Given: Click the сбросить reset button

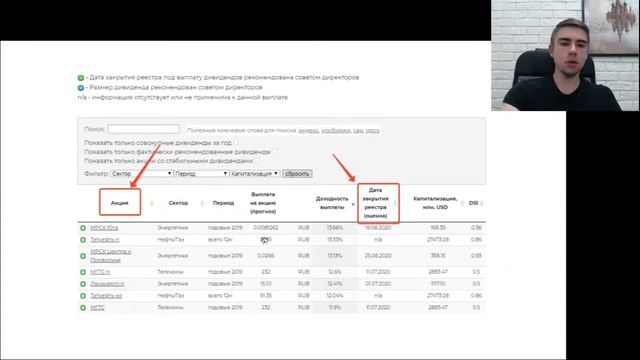Looking at the screenshot, I should pos(297,173).
